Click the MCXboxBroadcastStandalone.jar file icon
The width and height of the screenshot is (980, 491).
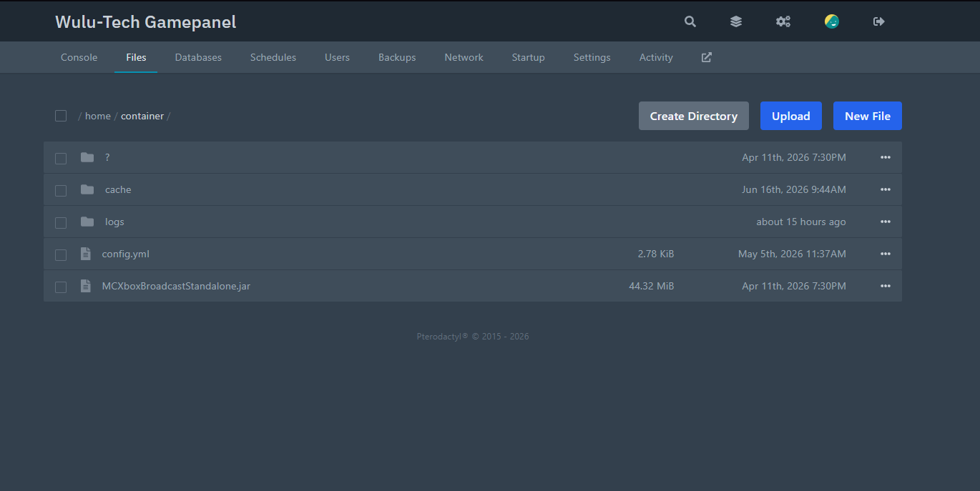click(86, 286)
